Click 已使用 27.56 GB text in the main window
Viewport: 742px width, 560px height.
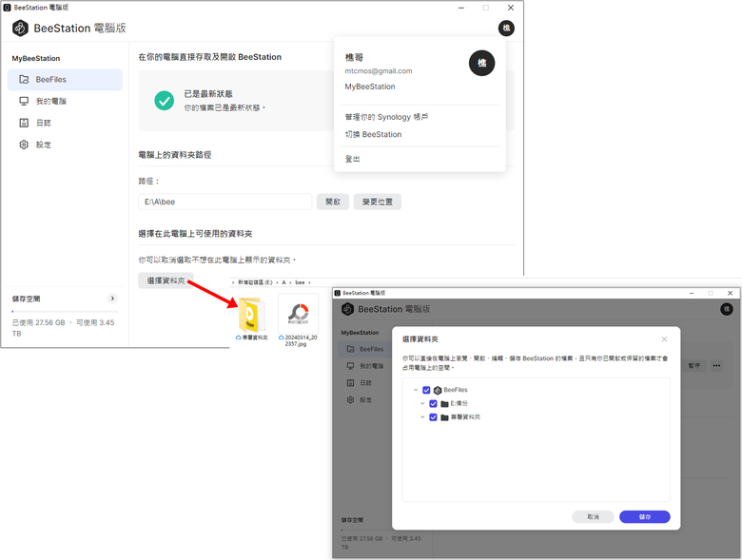coord(38,322)
